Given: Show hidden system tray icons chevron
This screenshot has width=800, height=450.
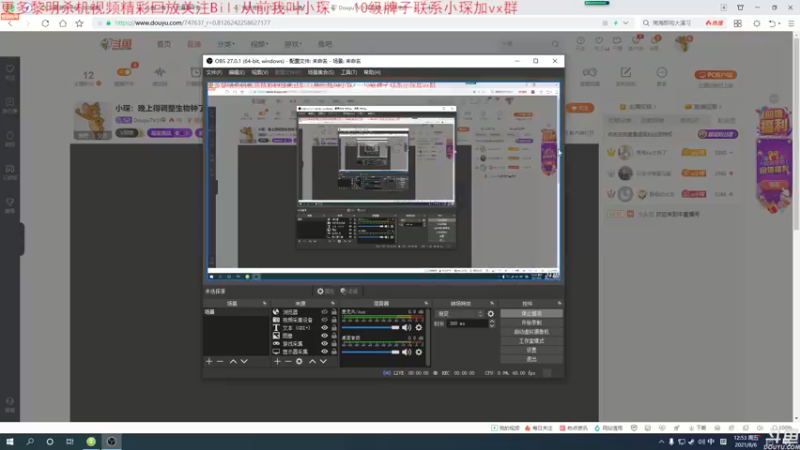Looking at the screenshot, I should (x=661, y=442).
